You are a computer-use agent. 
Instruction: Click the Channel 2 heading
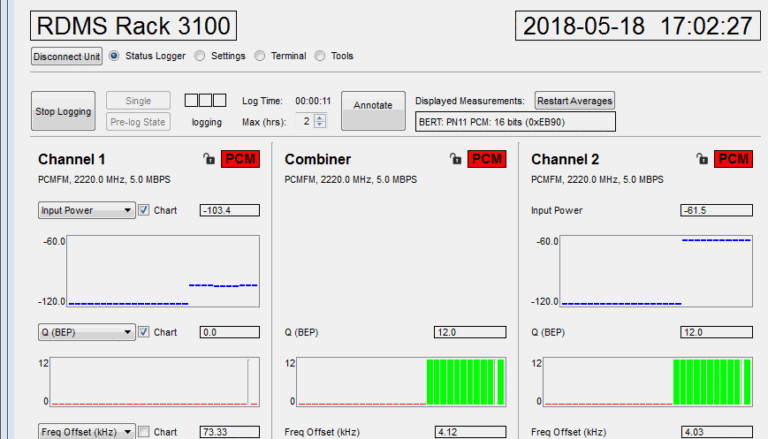tap(565, 159)
